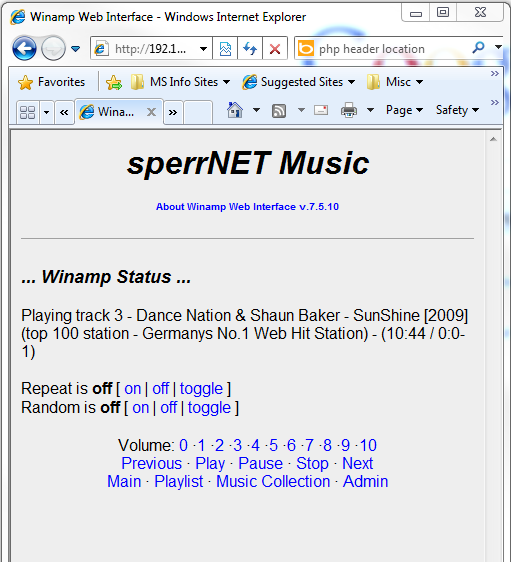511x562 pixels.
Task: Print the page with printer icon
Action: click(349, 110)
